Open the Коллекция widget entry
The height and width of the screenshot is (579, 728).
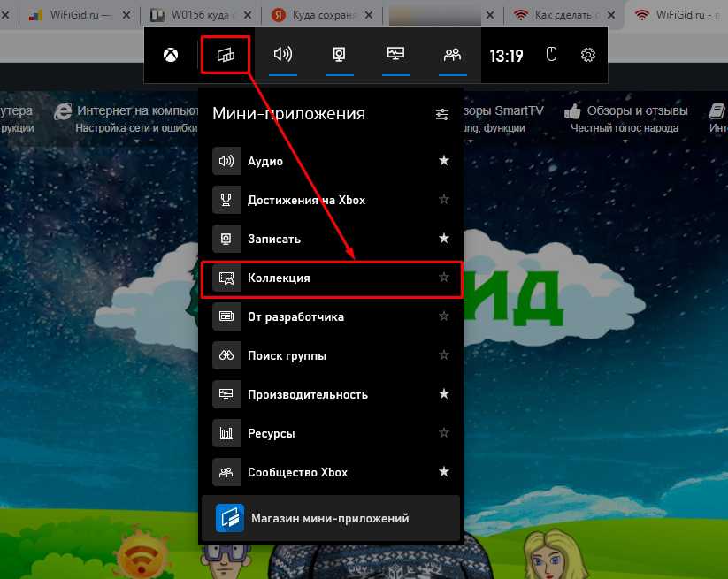331,278
